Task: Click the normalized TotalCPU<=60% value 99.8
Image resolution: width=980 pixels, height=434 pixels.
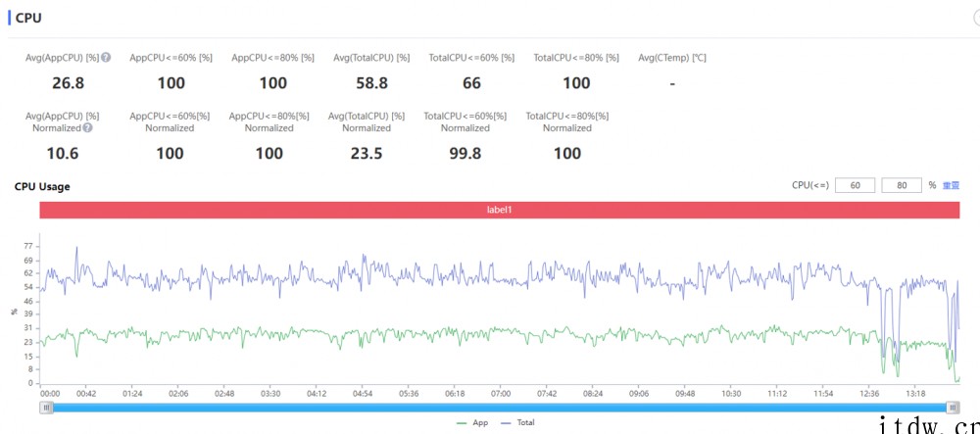Action: coord(465,153)
